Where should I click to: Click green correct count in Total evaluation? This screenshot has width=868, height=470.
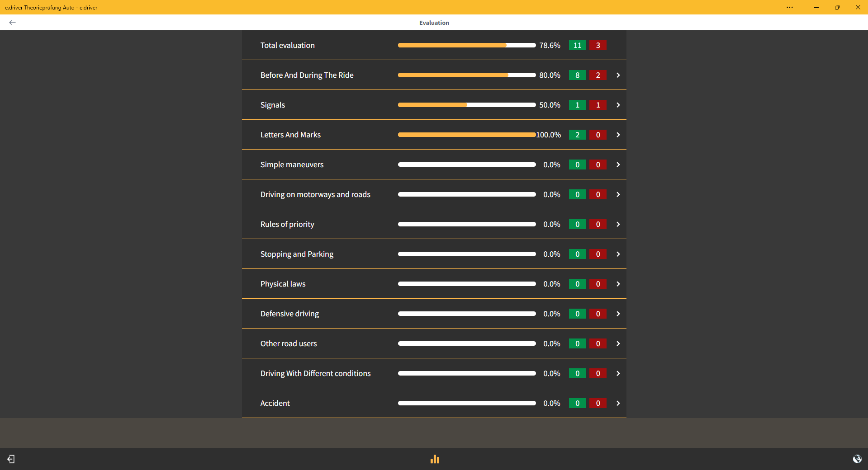pos(577,45)
